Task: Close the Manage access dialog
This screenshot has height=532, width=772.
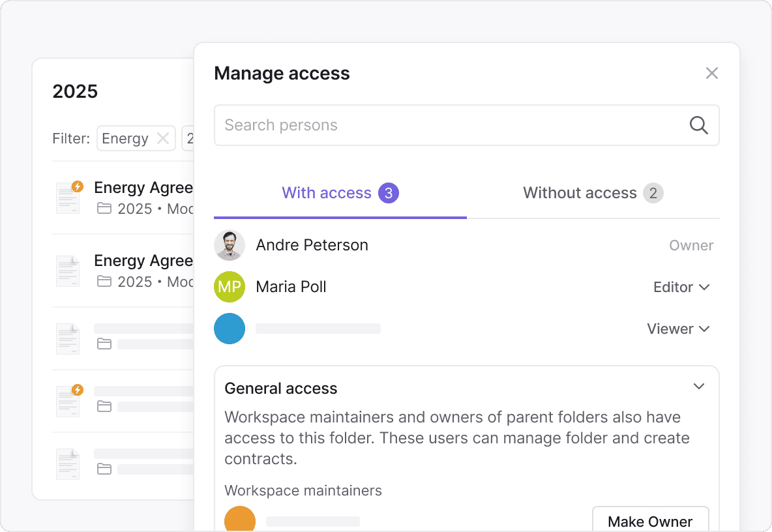Action: 711,74
